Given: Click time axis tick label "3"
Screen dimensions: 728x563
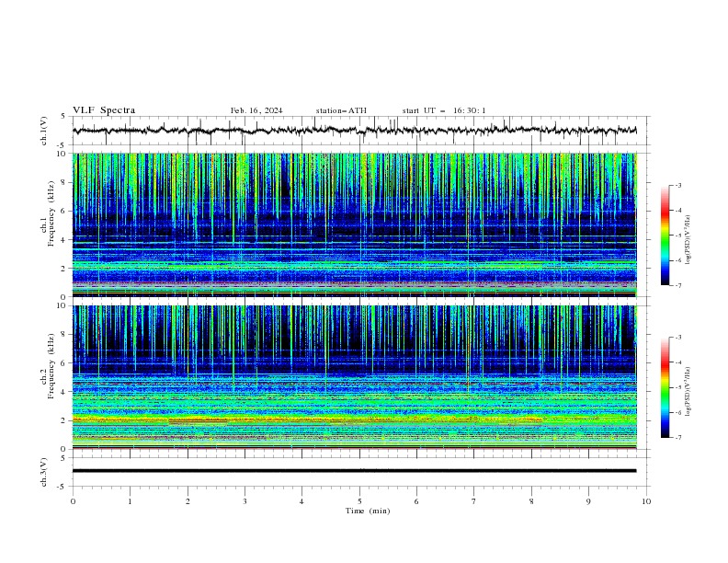Looking at the screenshot, I should [x=245, y=501].
